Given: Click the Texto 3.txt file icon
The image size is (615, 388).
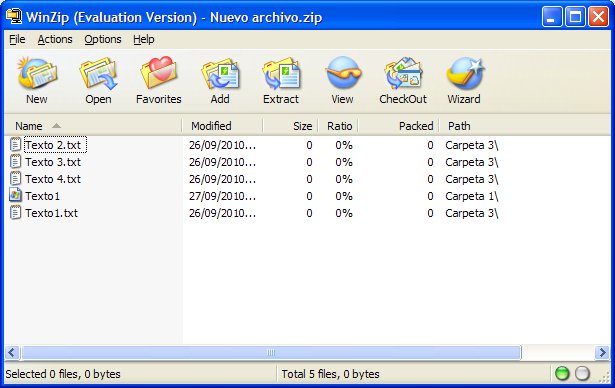Looking at the screenshot, I should click(15, 162).
